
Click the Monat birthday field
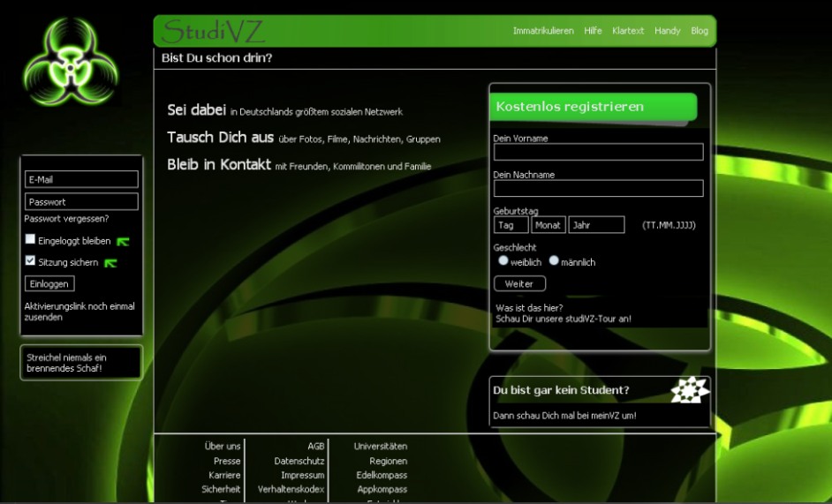548,225
